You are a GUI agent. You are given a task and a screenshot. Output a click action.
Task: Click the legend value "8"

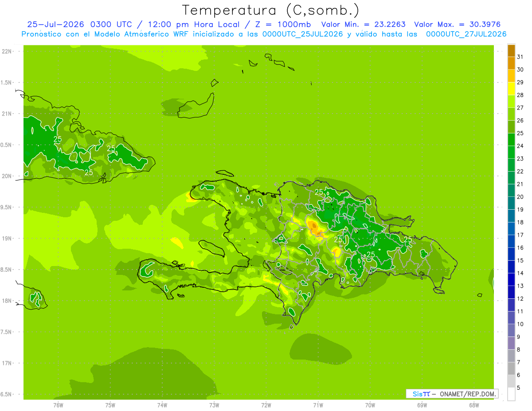518,349
